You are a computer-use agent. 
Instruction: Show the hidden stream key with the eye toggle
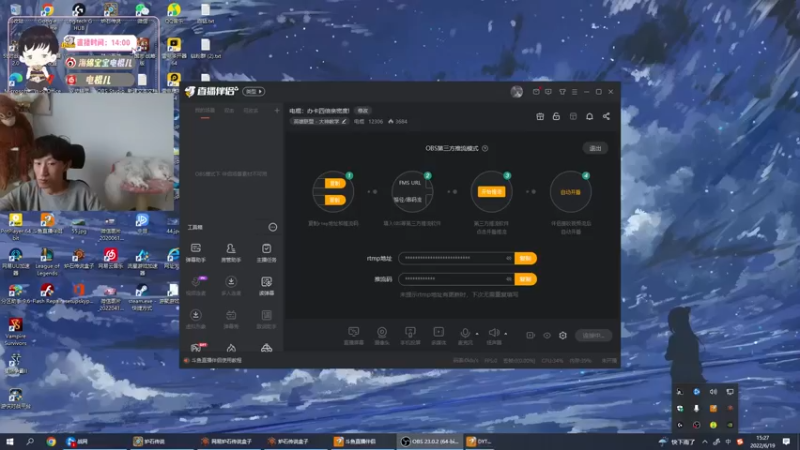pyautogui.click(x=508, y=279)
